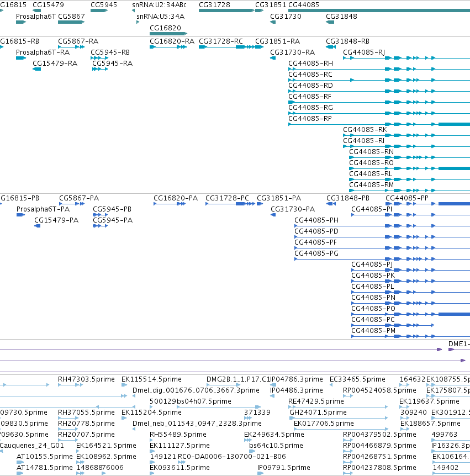This screenshot has height=476, width=470.
Task: Open EST "Dmel_dig_001676_0706_3667.3prime"
Action: 196,390
